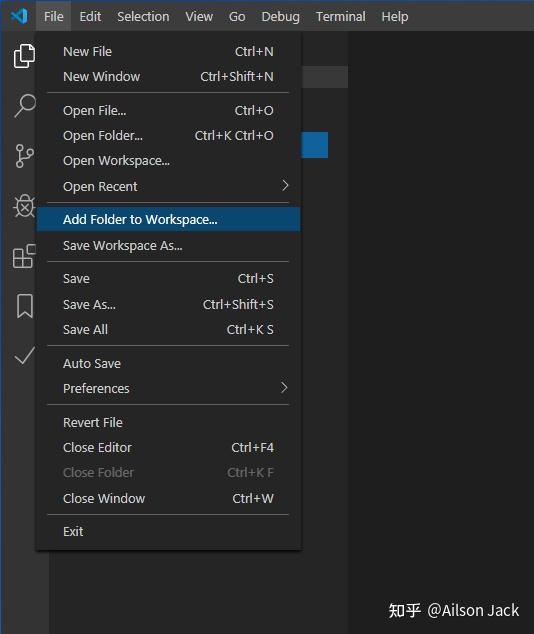Open the Bookmarks icon in activity bar
This screenshot has width=534, height=634.
point(25,306)
